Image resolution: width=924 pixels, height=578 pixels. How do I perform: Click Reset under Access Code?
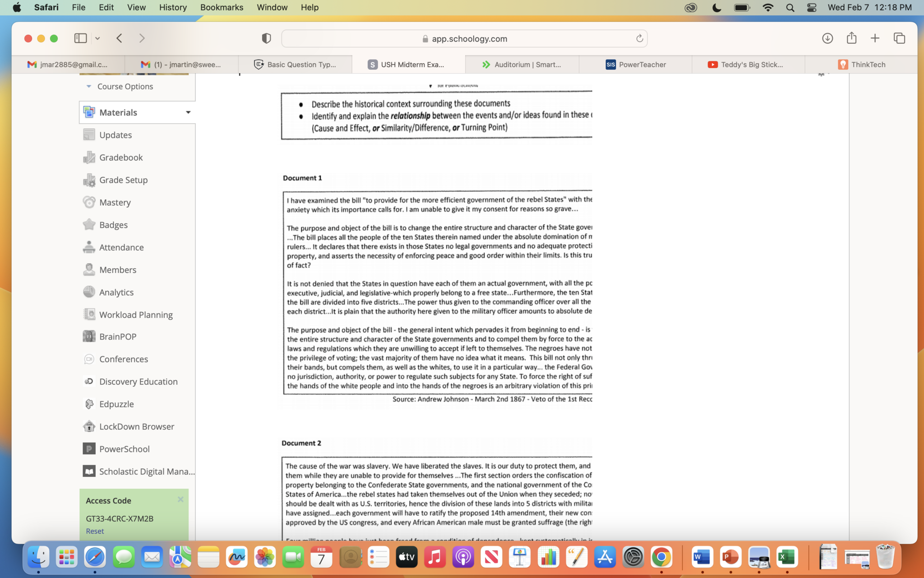pos(95,531)
